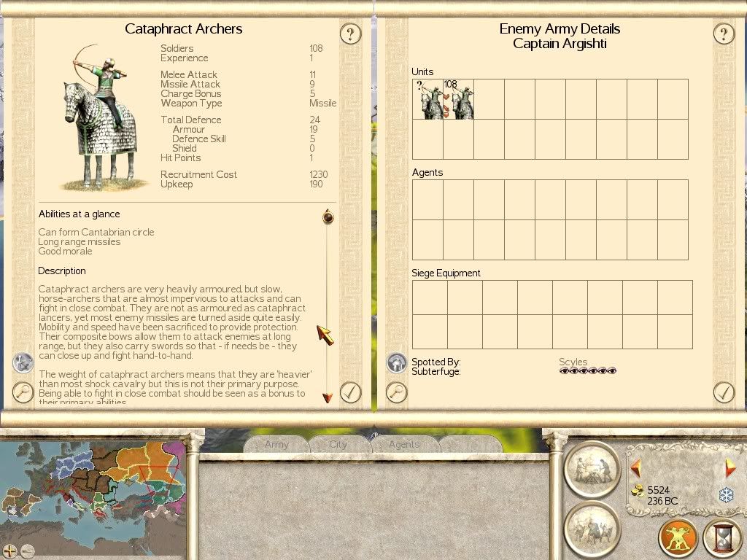The width and height of the screenshot is (747, 560).
Task: Click the magnifying glass on the Cataphract Archers scroll
Action: pyautogui.click(x=23, y=392)
